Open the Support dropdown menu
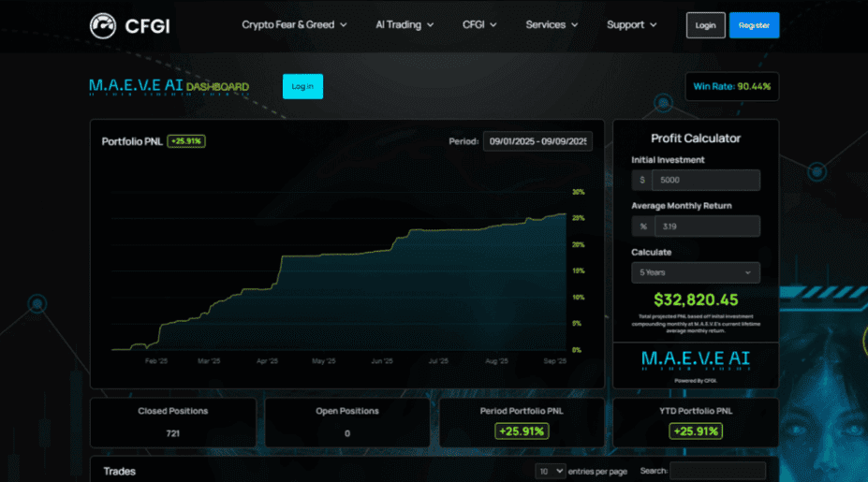The height and width of the screenshot is (482, 868). point(631,25)
